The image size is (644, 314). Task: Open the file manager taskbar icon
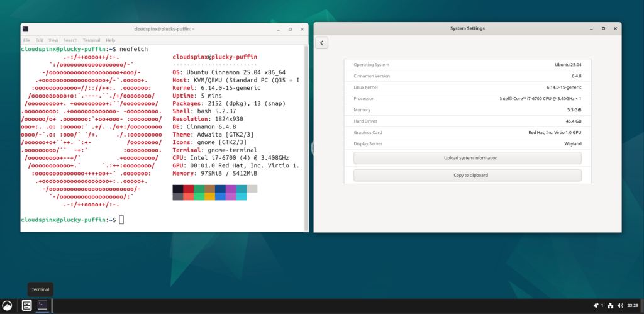(26, 305)
